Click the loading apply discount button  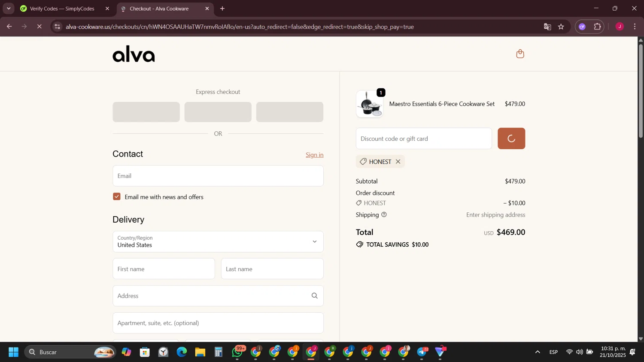[x=511, y=139]
